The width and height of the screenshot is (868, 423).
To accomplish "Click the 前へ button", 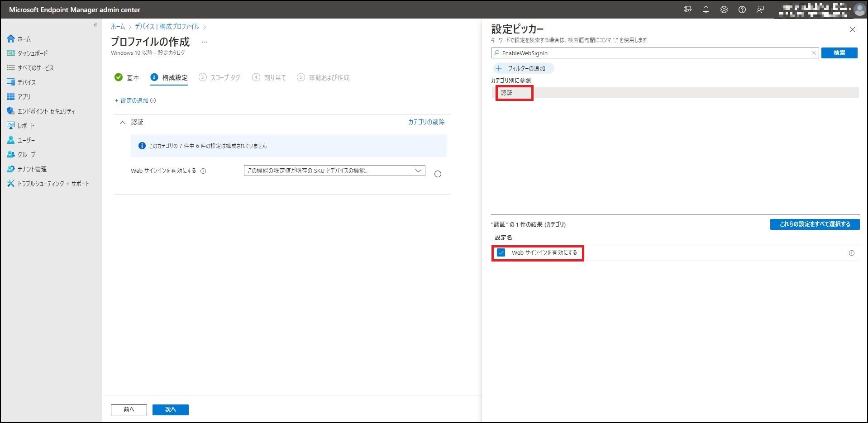I will 129,409.
